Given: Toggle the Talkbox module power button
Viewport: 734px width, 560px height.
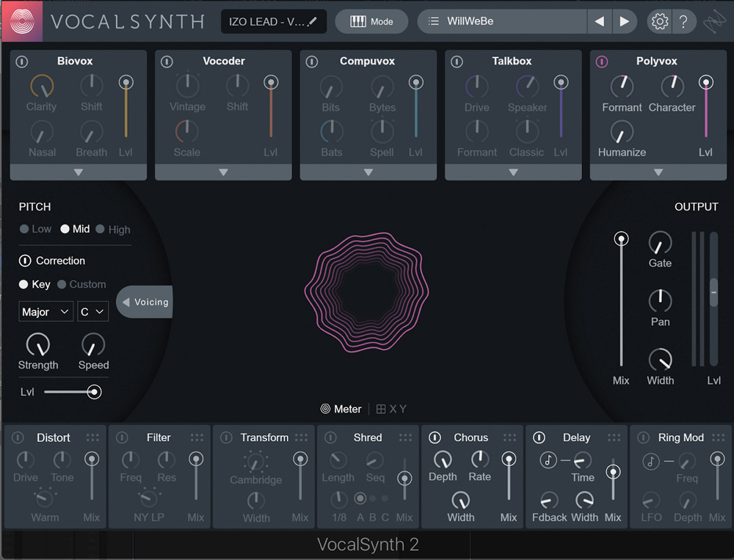Looking at the screenshot, I should pyautogui.click(x=457, y=62).
